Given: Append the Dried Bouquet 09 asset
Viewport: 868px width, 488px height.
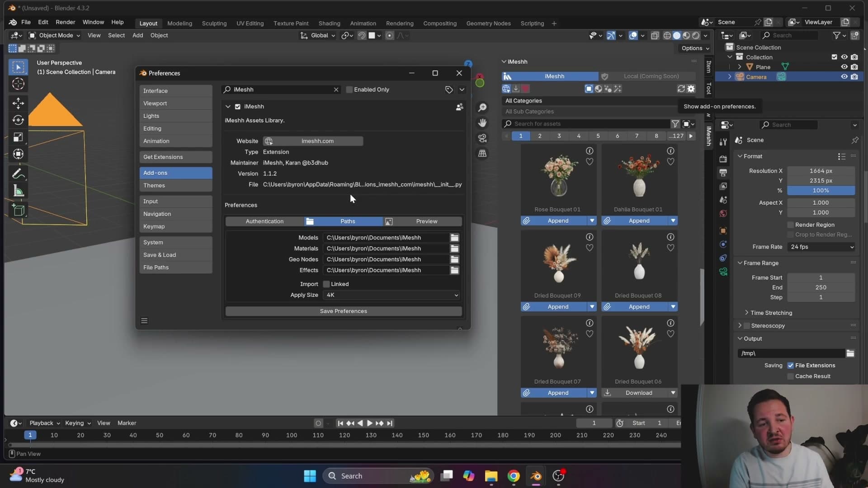Looking at the screenshot, I should point(554,307).
